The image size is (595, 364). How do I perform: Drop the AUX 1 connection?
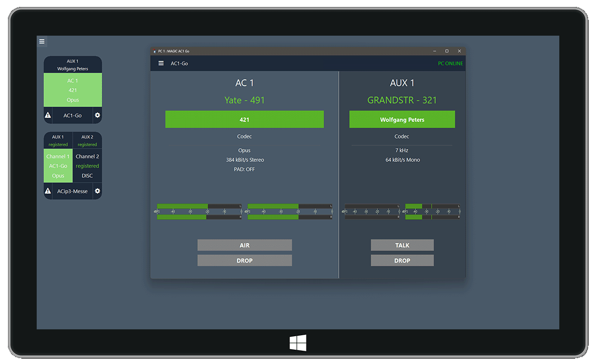point(402,260)
